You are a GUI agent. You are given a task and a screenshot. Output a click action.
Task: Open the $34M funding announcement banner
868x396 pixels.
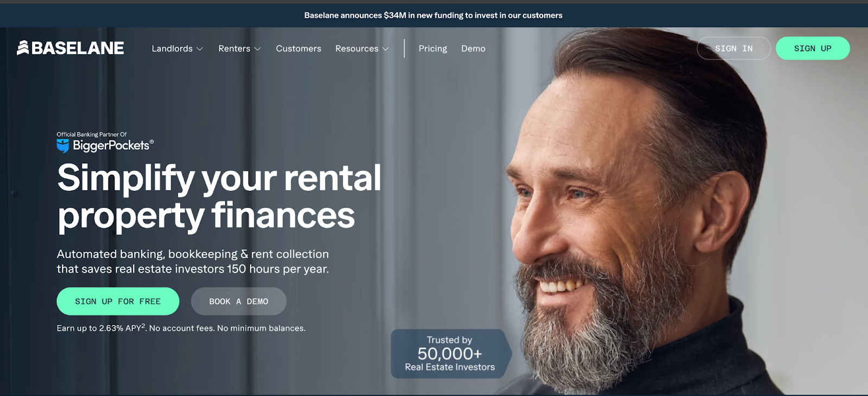coord(433,15)
